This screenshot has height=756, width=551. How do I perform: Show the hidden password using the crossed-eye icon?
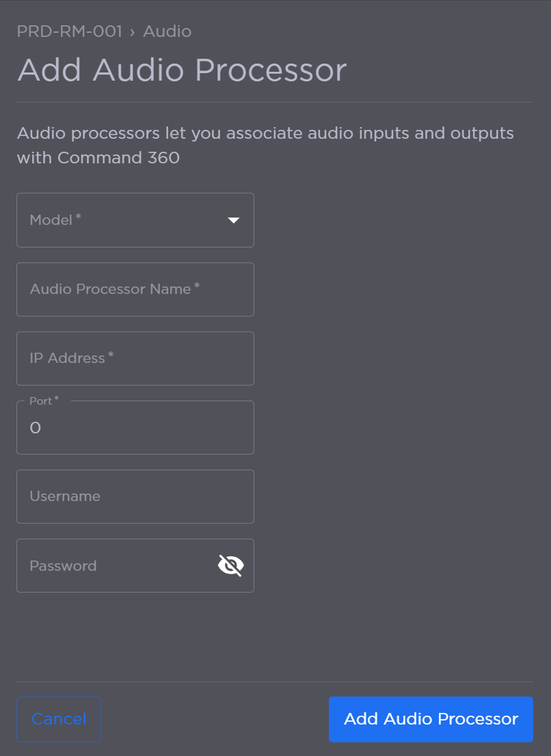231,565
